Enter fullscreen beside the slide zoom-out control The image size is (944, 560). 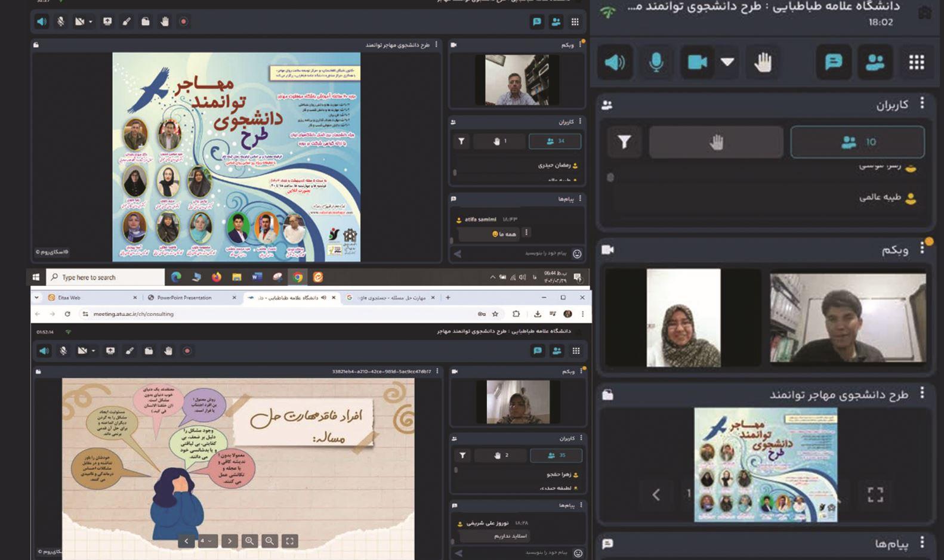point(289,541)
